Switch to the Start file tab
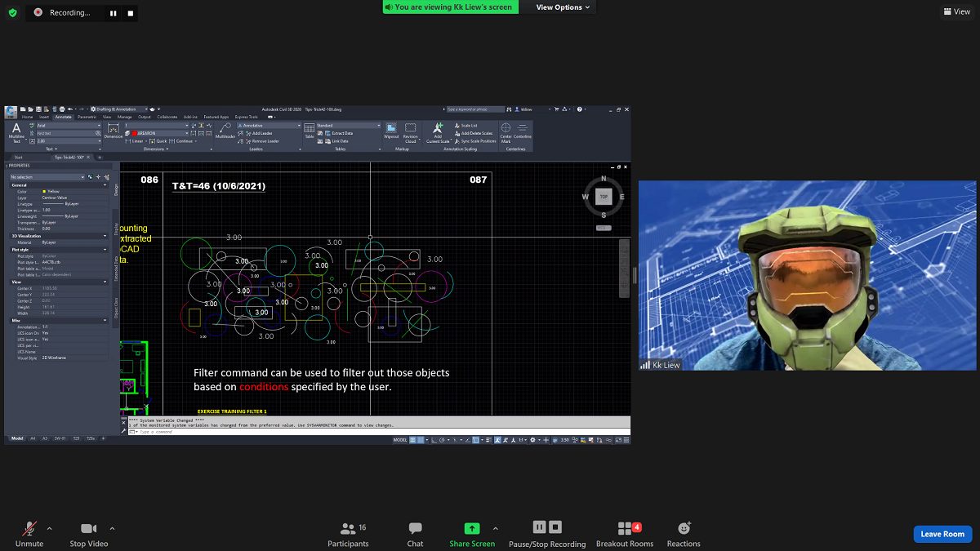This screenshot has width=980, height=551. click(18, 157)
